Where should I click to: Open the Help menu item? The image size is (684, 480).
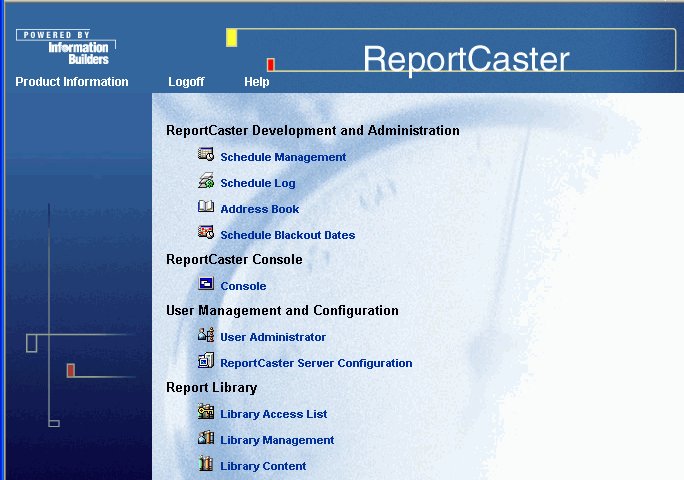coord(256,82)
